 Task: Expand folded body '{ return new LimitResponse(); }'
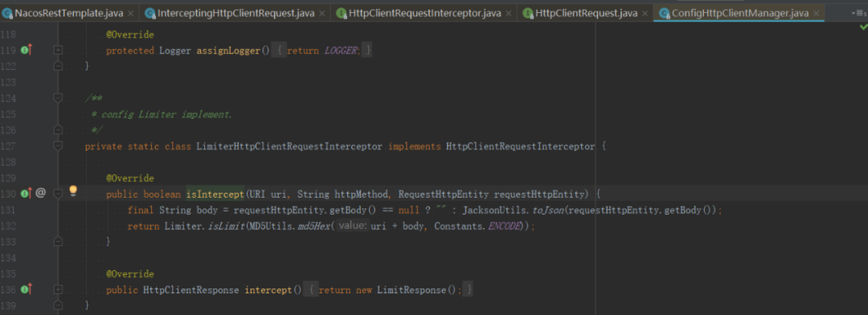(x=389, y=289)
